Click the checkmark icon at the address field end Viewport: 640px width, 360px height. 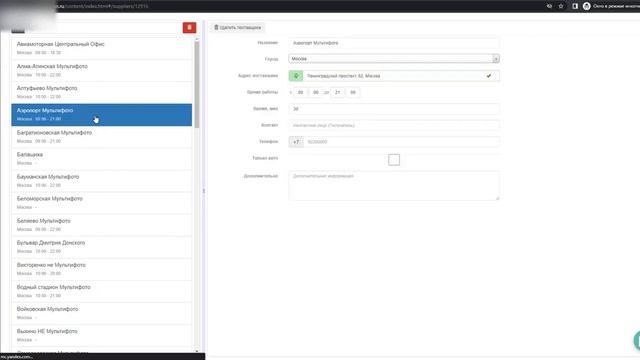point(489,76)
